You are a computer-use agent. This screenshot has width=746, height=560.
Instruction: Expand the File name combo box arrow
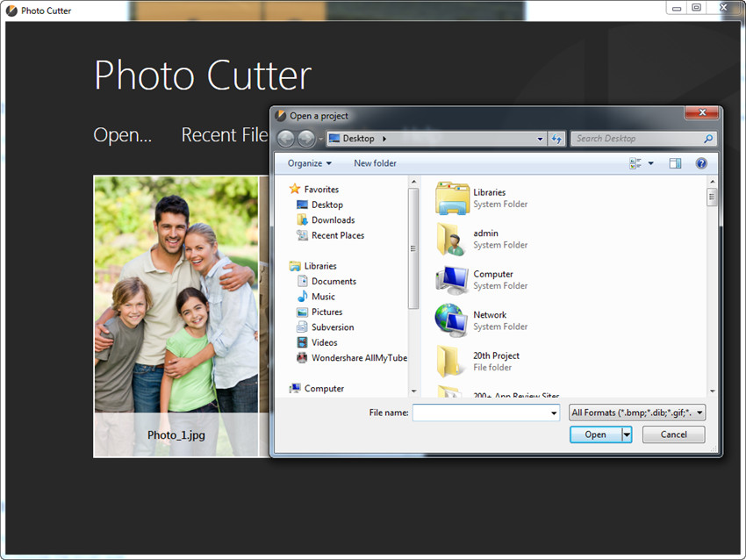pos(553,413)
